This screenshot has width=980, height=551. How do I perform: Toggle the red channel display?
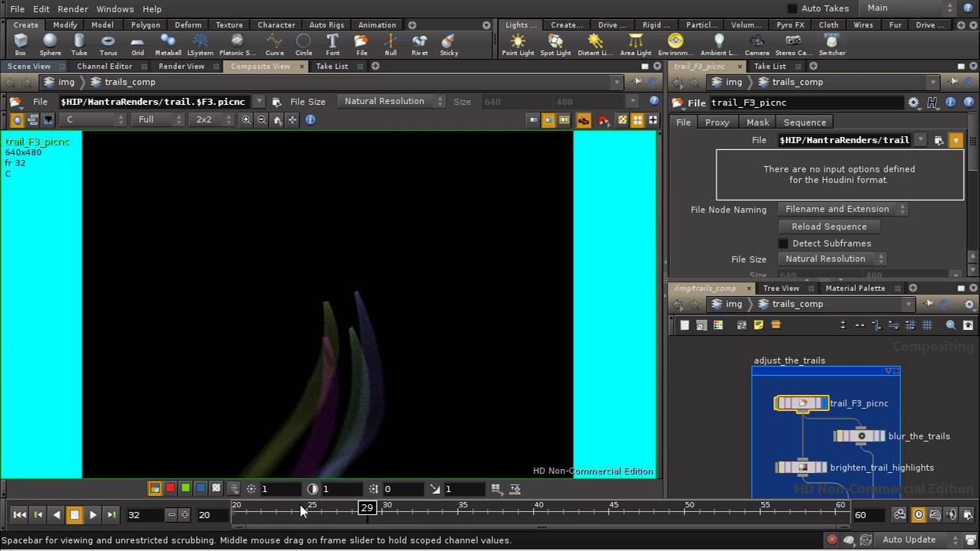point(170,488)
